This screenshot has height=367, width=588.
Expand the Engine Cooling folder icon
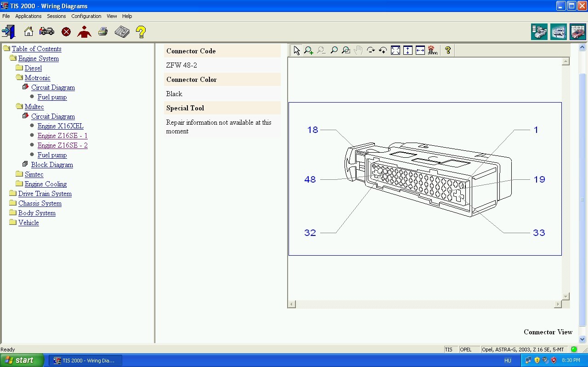[x=19, y=183]
